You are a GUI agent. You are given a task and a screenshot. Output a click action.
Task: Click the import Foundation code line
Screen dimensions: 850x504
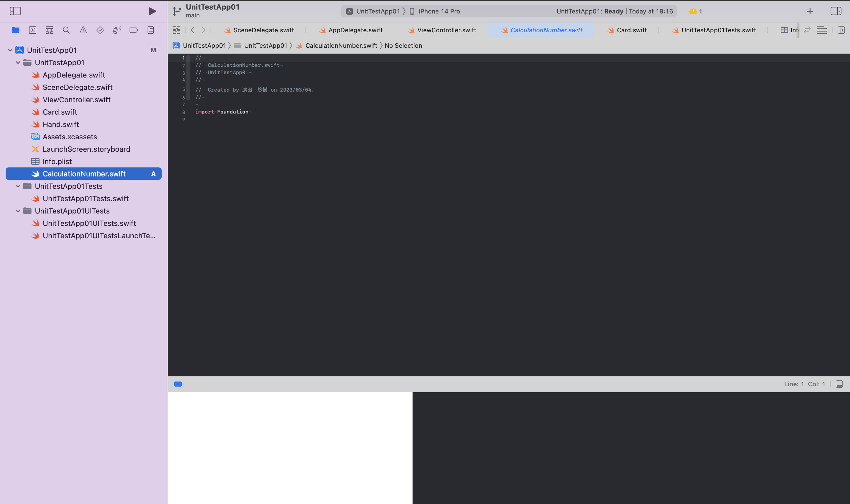click(x=223, y=112)
